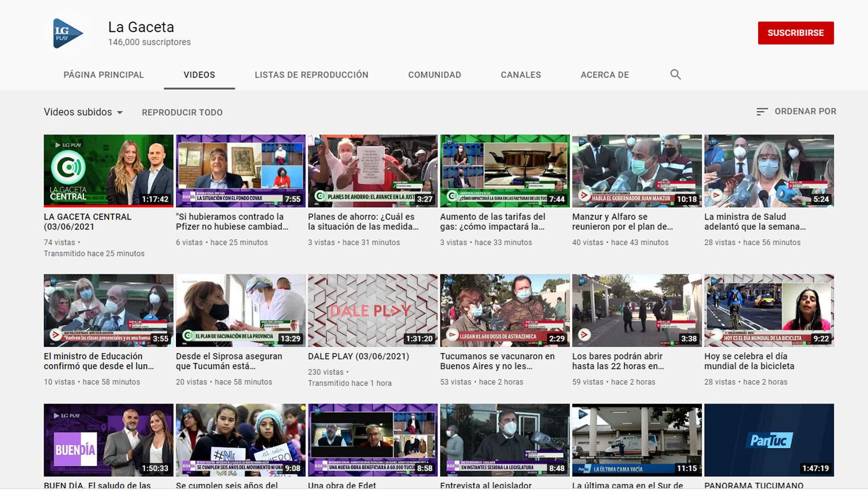Screen dimensions: 868x492
Task: Click the sort lines icon beside Ordenar por
Action: pyautogui.click(x=762, y=112)
